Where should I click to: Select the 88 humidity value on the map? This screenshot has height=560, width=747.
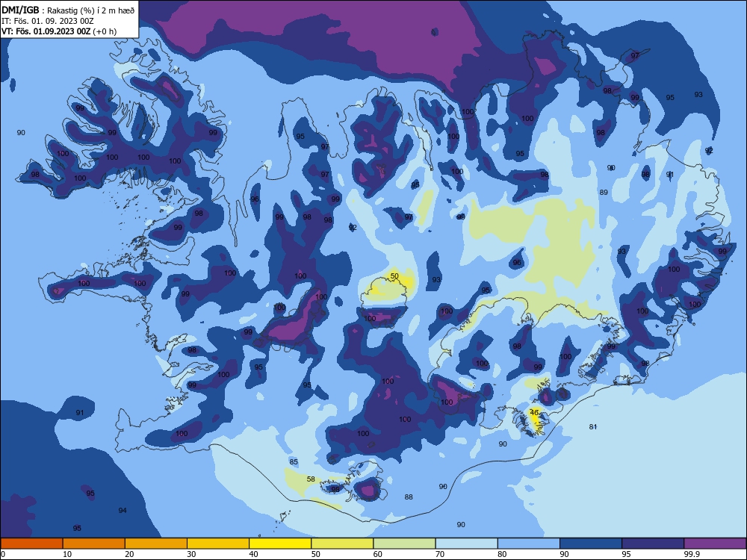409,497
